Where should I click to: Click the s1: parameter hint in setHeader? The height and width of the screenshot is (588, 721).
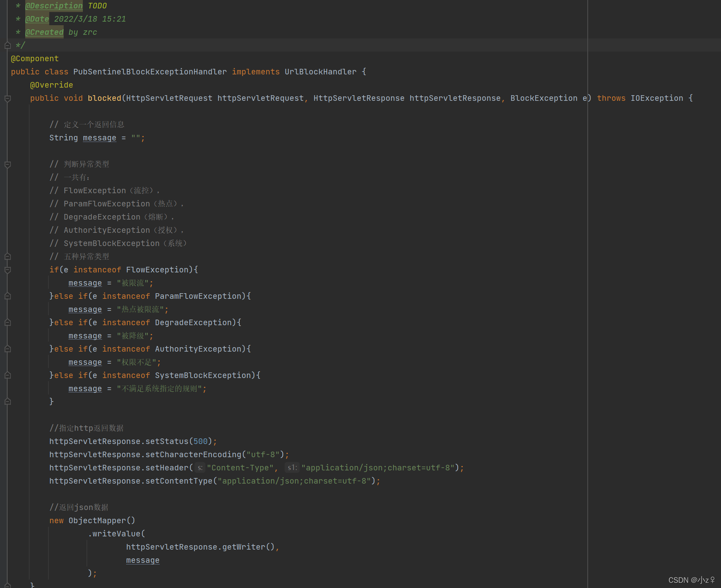coord(292,468)
